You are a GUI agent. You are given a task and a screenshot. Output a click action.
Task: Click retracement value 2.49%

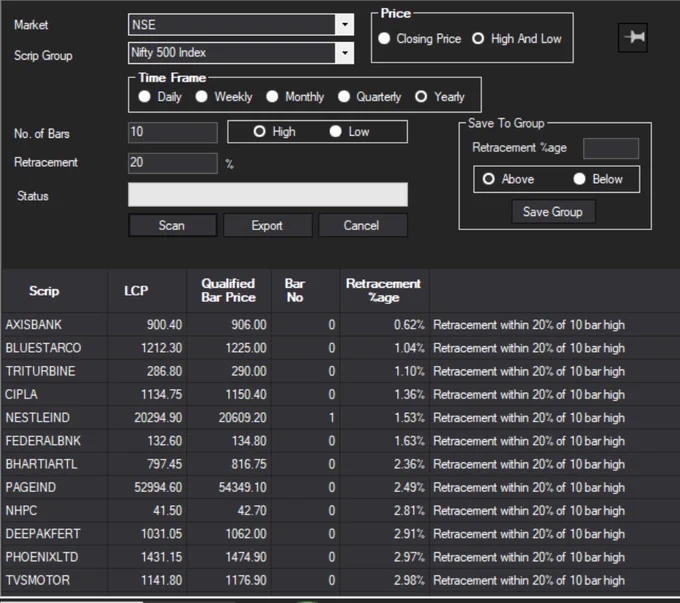tap(409, 487)
